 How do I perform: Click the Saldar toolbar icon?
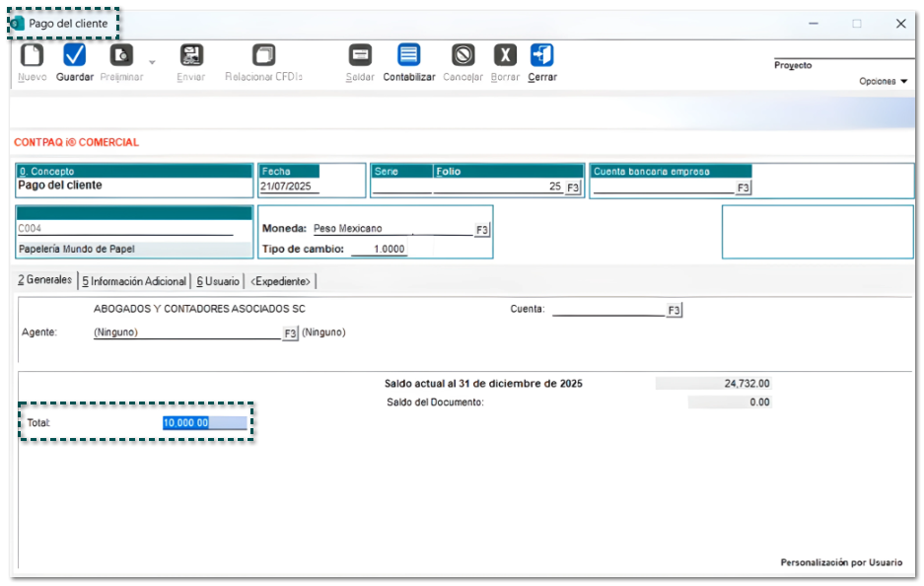360,55
